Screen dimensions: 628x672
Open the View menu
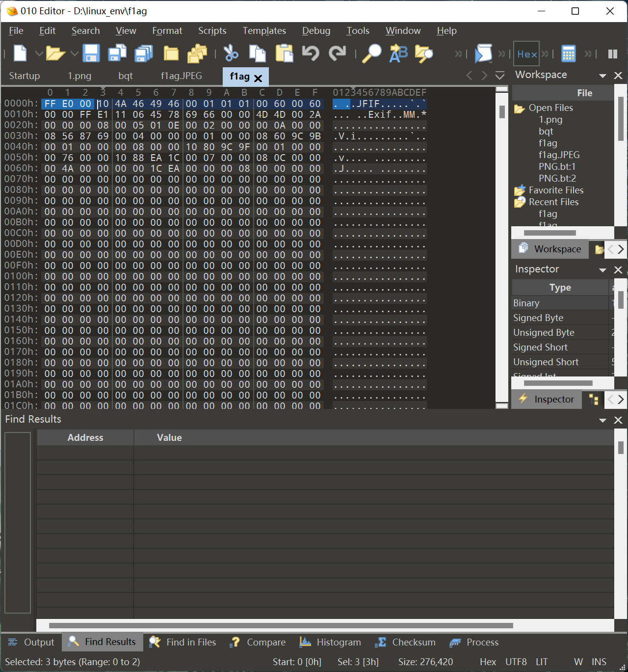point(126,30)
